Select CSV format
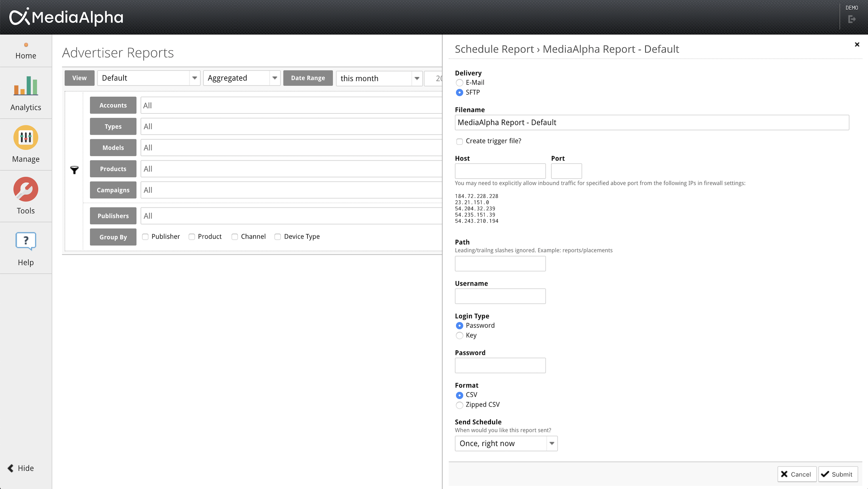Image resolution: width=868 pixels, height=489 pixels. pyautogui.click(x=459, y=395)
